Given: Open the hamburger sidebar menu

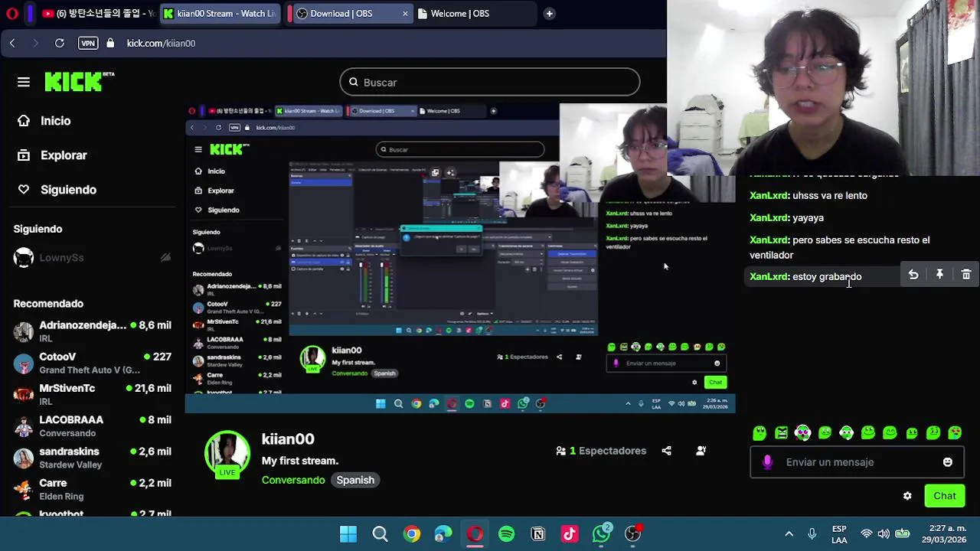Looking at the screenshot, I should (24, 82).
